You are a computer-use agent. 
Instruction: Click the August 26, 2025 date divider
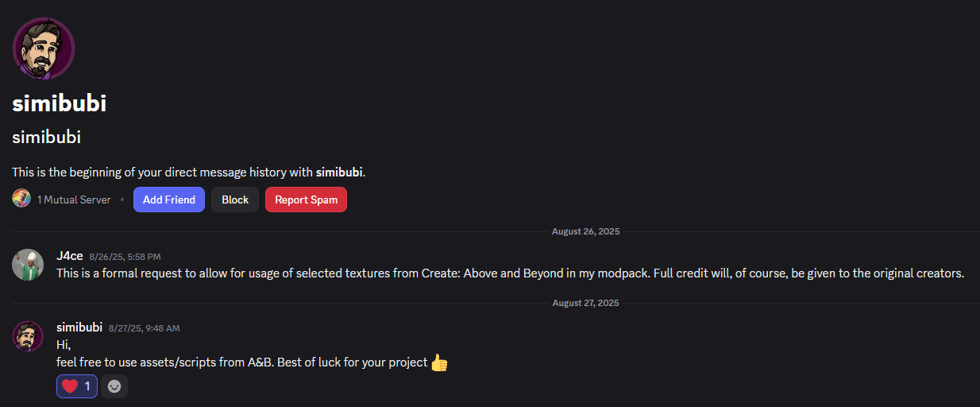tap(586, 231)
